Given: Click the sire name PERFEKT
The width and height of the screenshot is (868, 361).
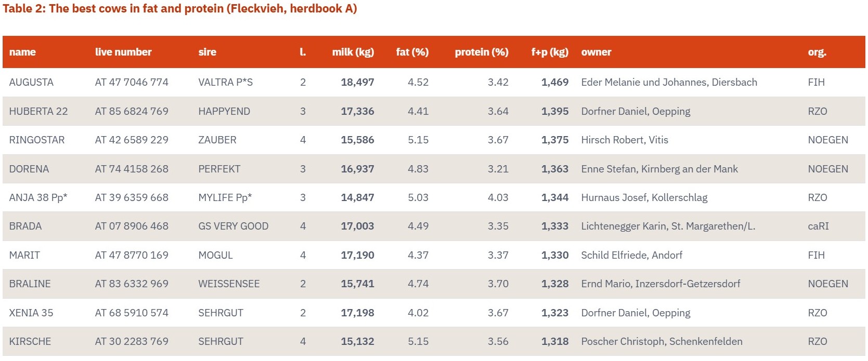Looking at the screenshot, I should 219,169.
